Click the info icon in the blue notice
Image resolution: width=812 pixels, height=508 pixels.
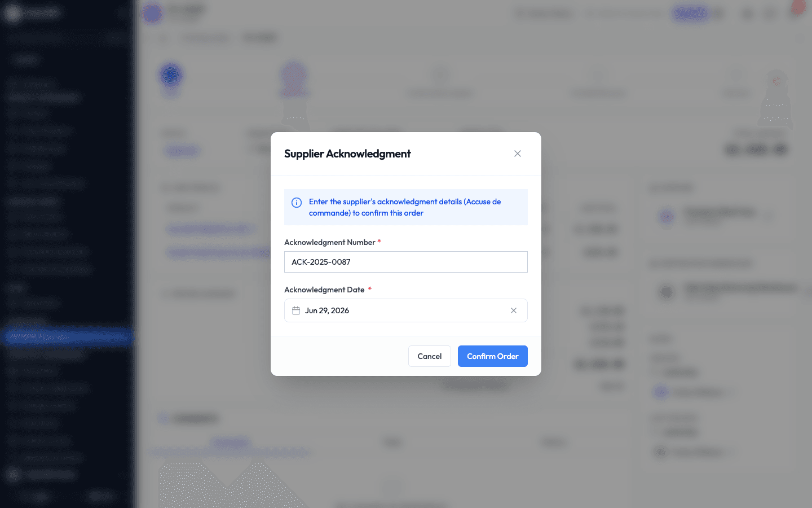[297, 203]
